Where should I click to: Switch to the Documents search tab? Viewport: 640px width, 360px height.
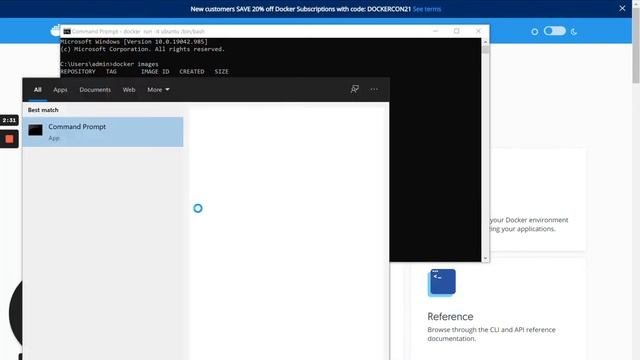pos(95,89)
